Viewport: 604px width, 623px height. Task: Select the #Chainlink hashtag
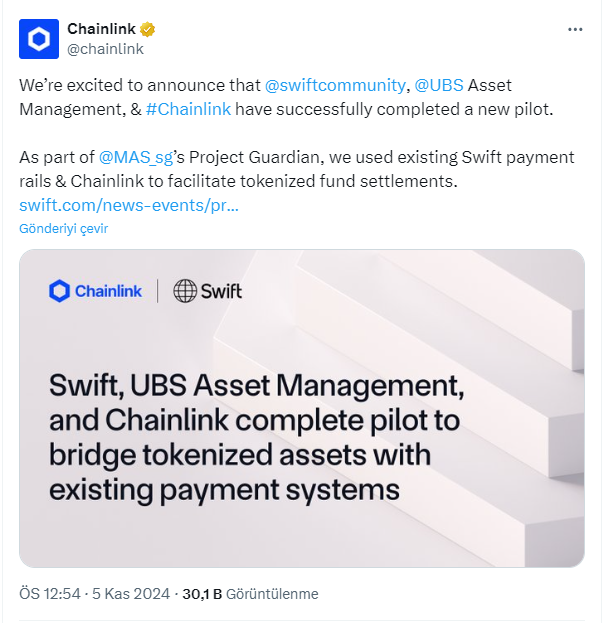point(189,108)
